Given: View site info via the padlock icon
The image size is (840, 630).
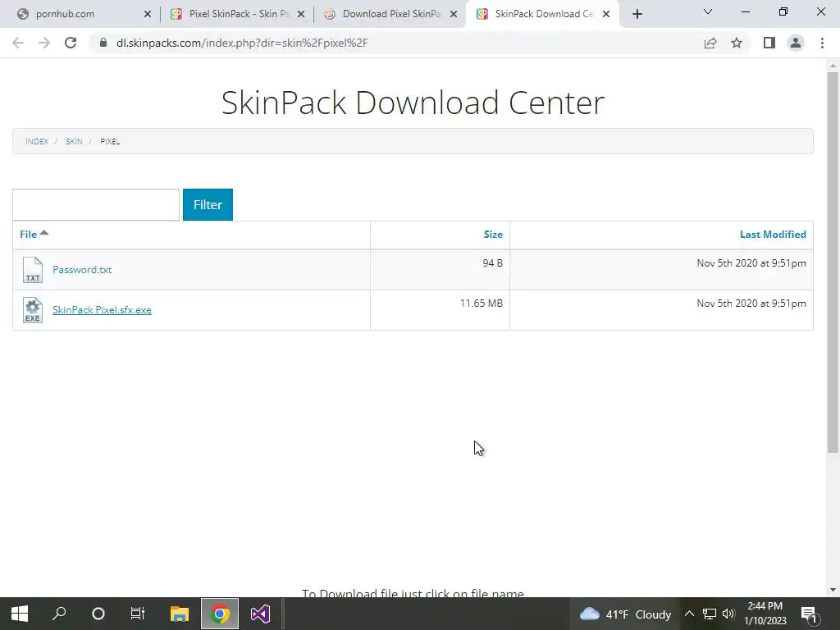Looking at the screenshot, I should point(103,43).
